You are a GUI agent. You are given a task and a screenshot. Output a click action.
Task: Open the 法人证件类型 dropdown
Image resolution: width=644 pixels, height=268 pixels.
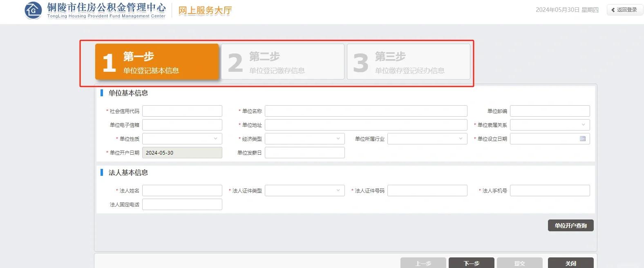click(305, 190)
